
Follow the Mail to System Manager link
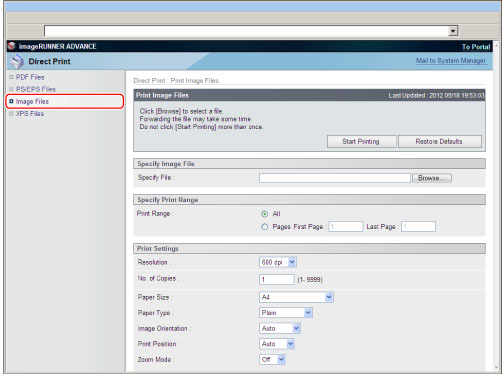click(451, 60)
